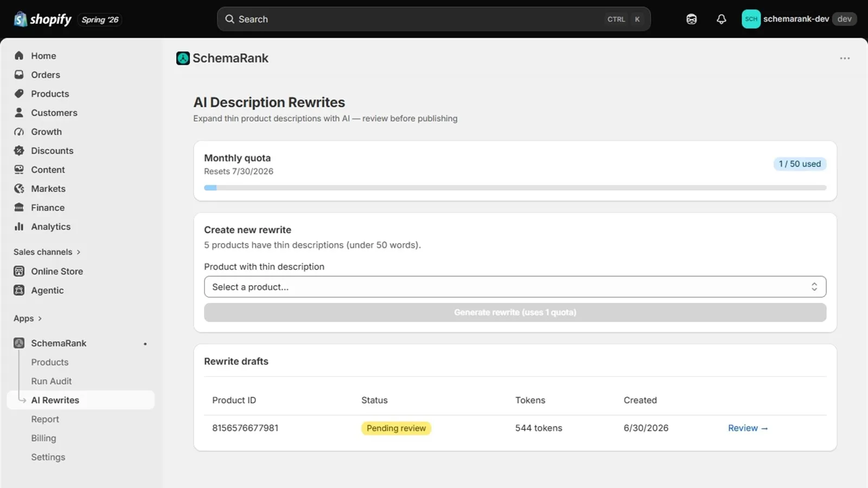
Task: Click the Create new rewrite heading
Action: (247, 229)
